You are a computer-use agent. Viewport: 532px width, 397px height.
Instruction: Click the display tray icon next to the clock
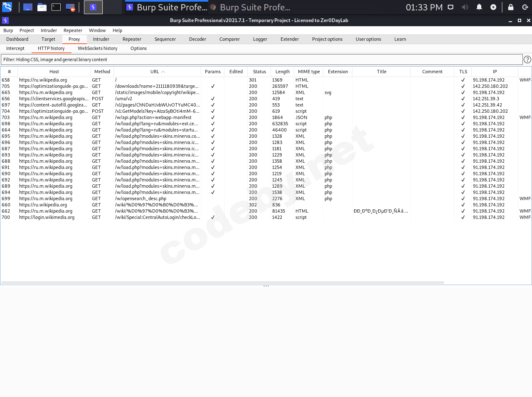[451, 7]
